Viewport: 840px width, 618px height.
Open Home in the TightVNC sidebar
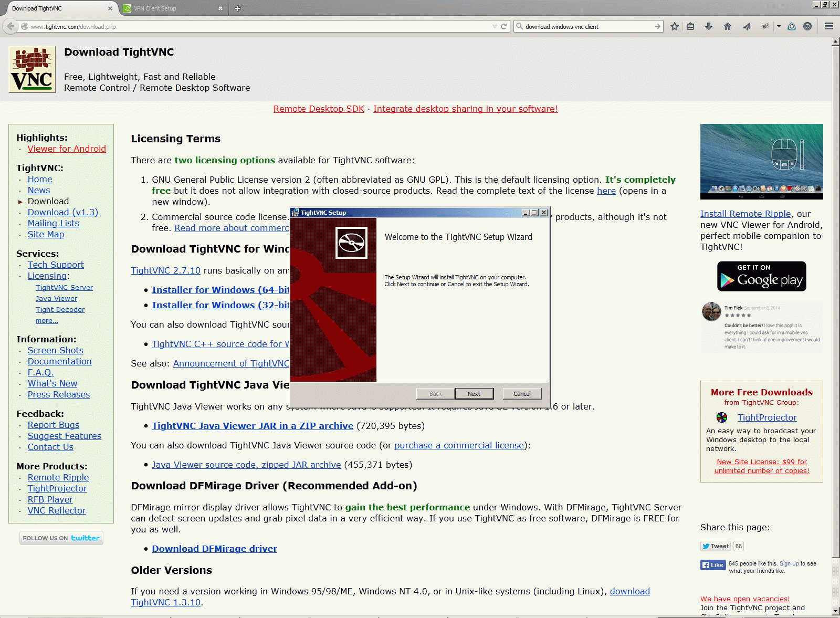(40, 180)
